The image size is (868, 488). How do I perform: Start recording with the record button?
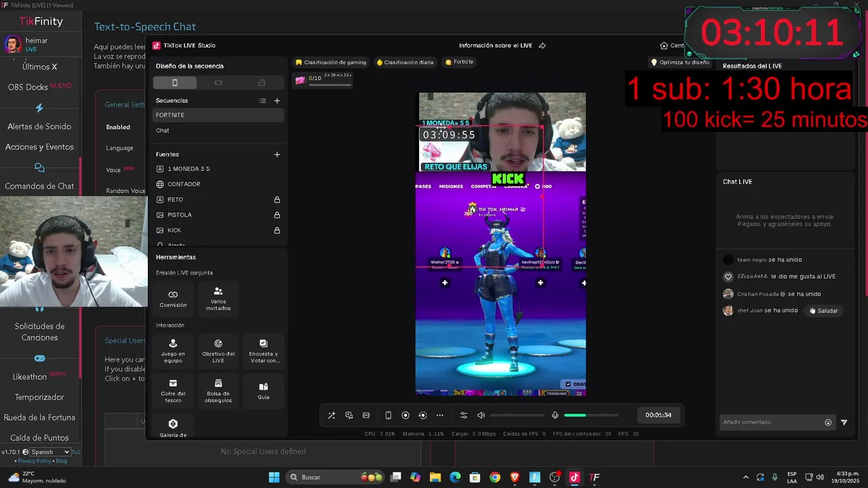[406, 415]
